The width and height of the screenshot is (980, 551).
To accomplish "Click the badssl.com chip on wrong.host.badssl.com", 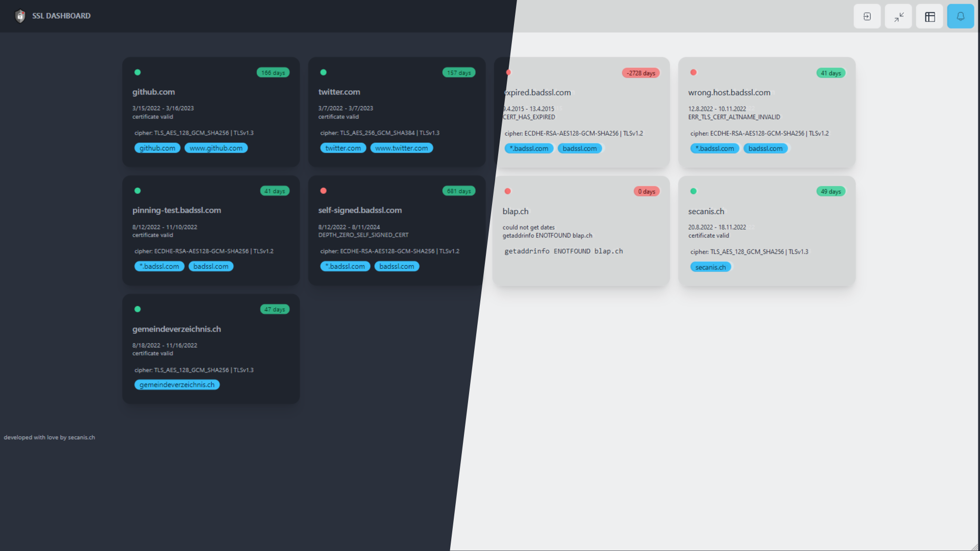I will (x=766, y=148).
